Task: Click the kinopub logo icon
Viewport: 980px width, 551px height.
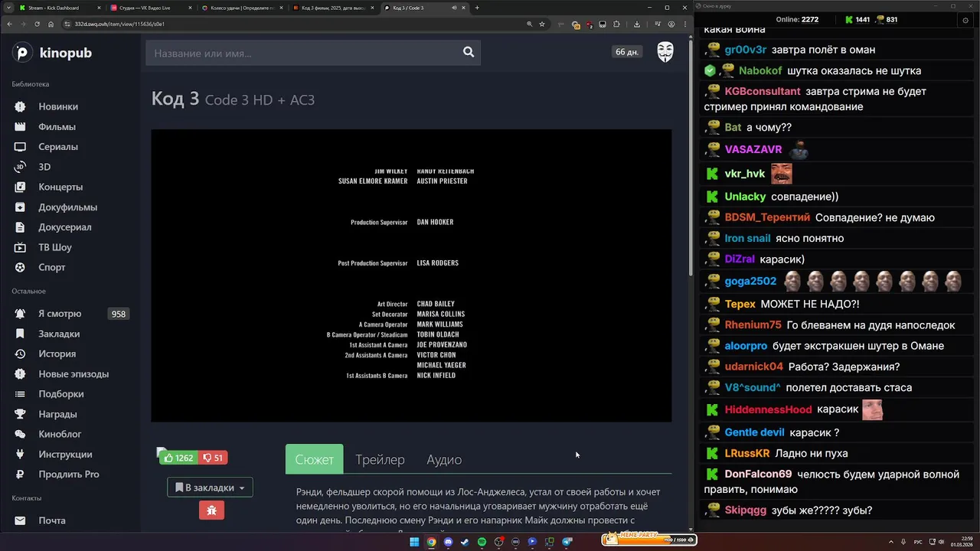Action: 23,53
